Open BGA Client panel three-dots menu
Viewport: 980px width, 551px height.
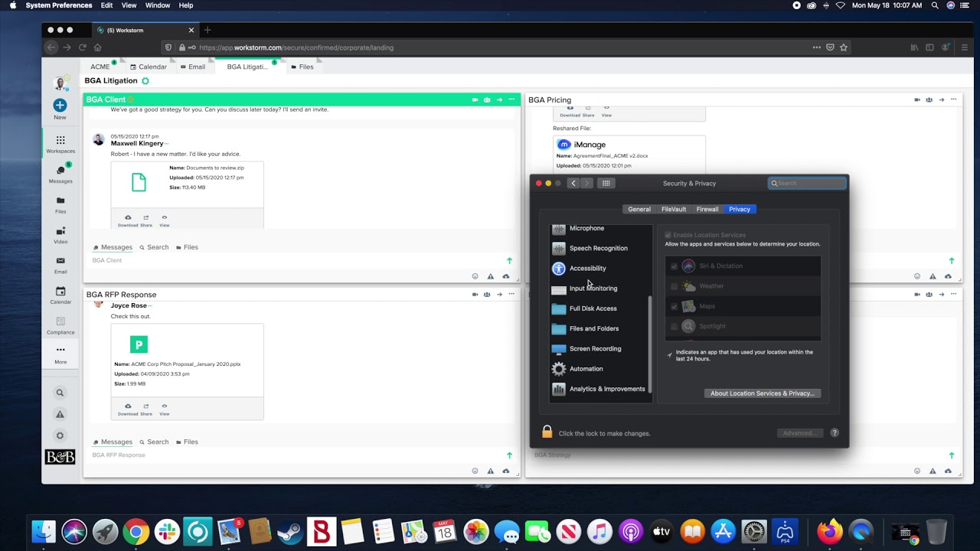click(x=511, y=99)
